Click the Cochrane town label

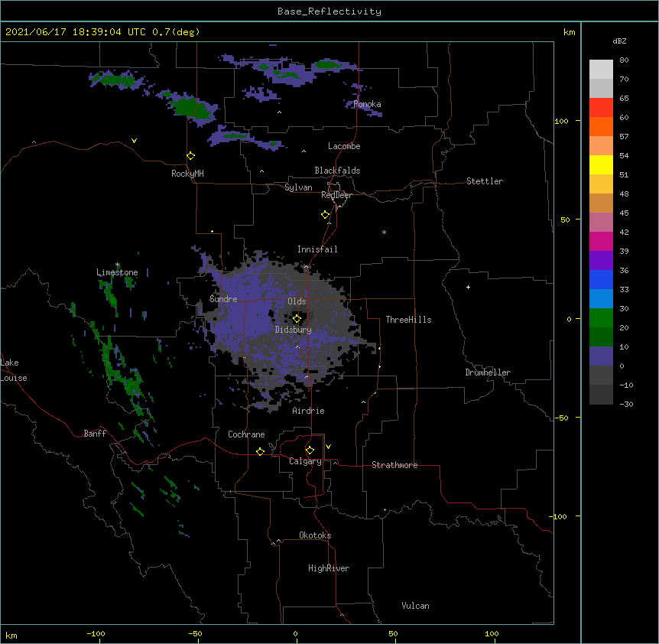pos(246,434)
